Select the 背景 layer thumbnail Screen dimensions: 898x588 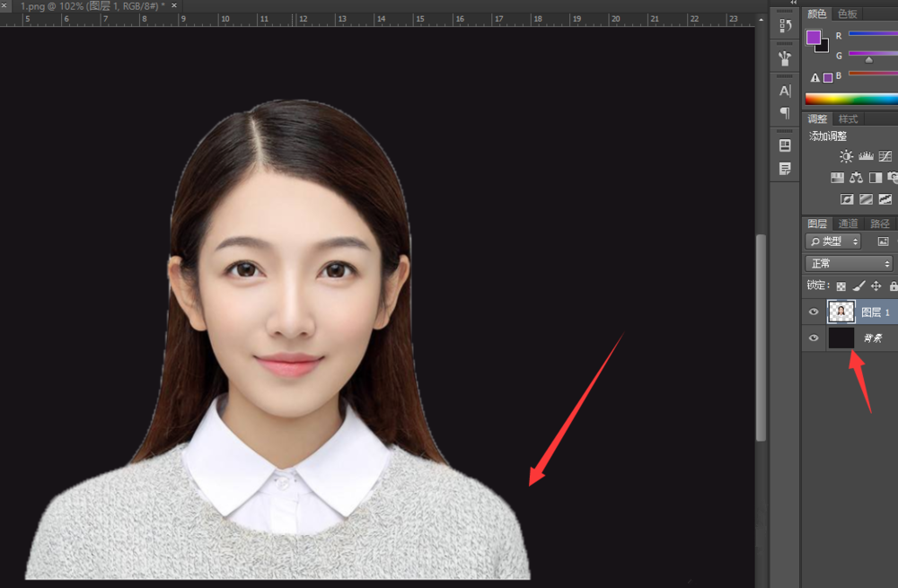tap(841, 338)
